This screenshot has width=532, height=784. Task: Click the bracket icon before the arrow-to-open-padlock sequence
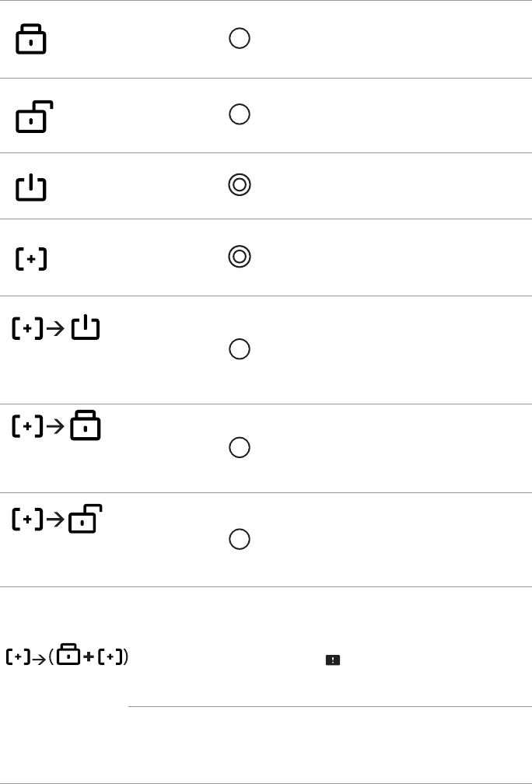[26, 520]
